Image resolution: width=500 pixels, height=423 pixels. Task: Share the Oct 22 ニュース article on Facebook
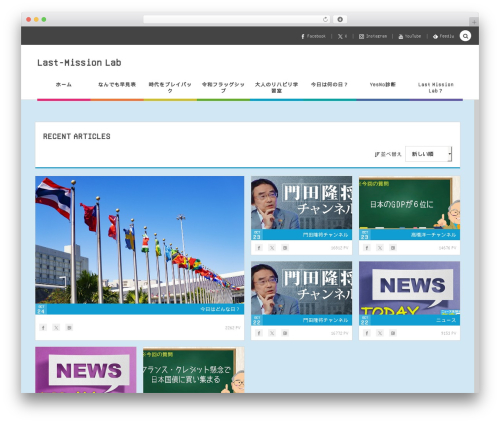pyautogui.click(x=367, y=333)
